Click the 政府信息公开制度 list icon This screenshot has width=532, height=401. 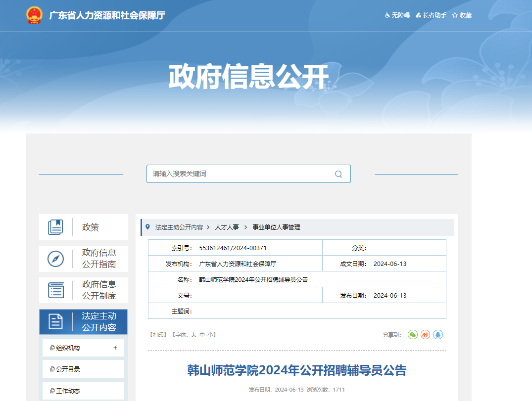pyautogui.click(x=55, y=290)
